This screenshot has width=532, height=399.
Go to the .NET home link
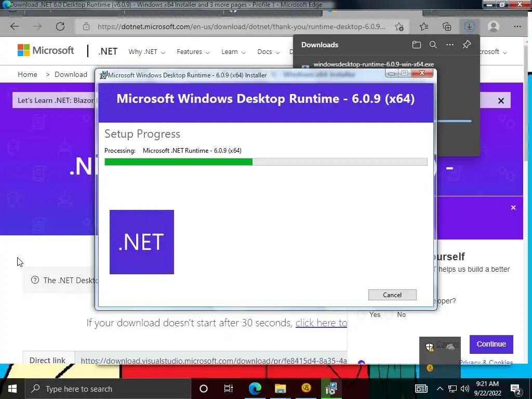(x=108, y=51)
